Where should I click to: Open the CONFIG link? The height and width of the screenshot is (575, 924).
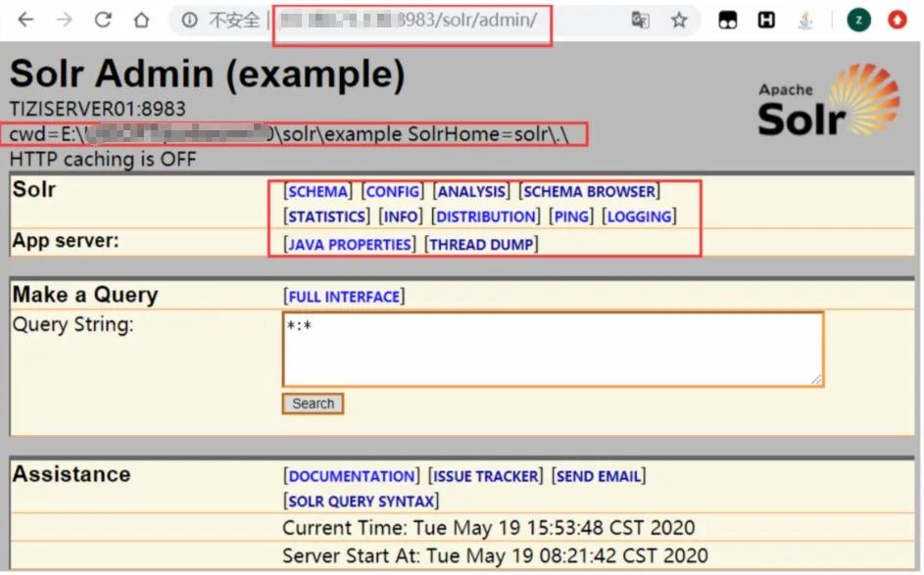point(393,191)
